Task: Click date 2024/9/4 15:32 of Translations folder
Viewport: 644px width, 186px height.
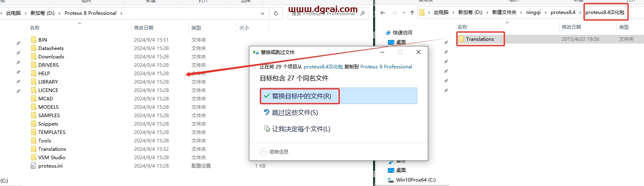Action: point(151,149)
